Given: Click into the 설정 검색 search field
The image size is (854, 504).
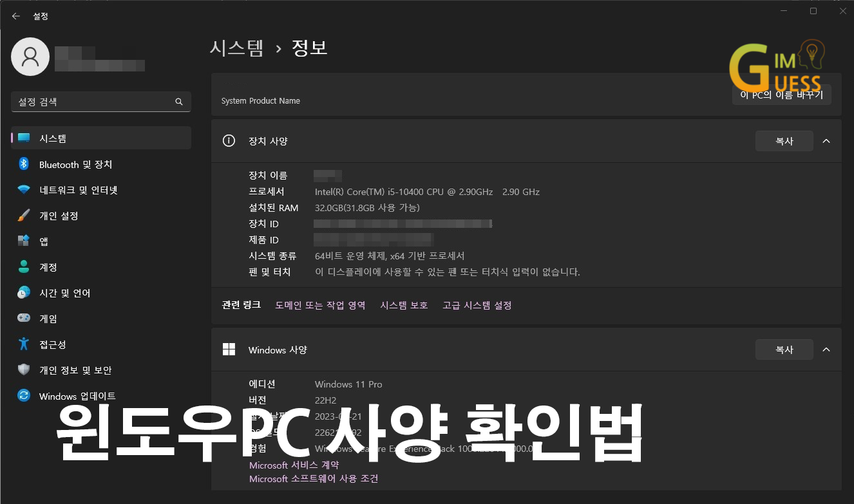Looking at the screenshot, I should [101, 102].
